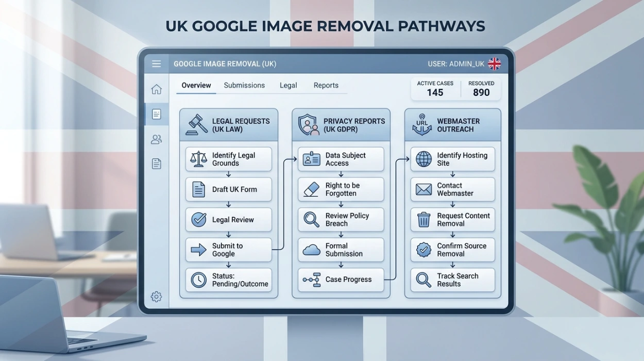Viewport: 644px width, 361px height.
Task: Click the Identify Hosting Site text
Action: point(462,159)
